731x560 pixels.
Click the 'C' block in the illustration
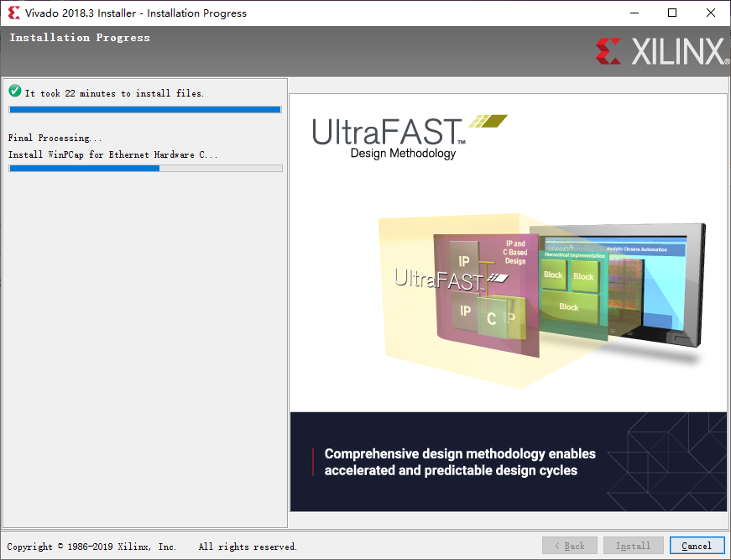492,318
